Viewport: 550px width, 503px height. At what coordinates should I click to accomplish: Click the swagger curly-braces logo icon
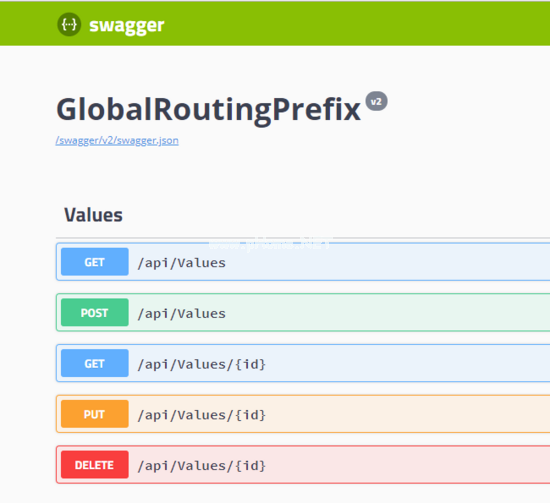click(x=69, y=25)
